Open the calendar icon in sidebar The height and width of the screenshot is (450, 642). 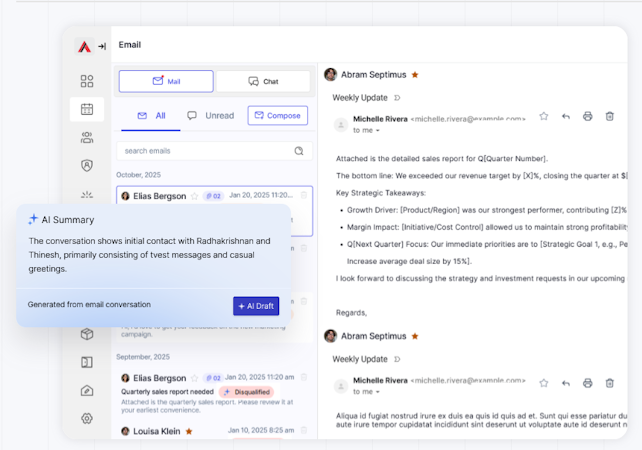(87, 109)
